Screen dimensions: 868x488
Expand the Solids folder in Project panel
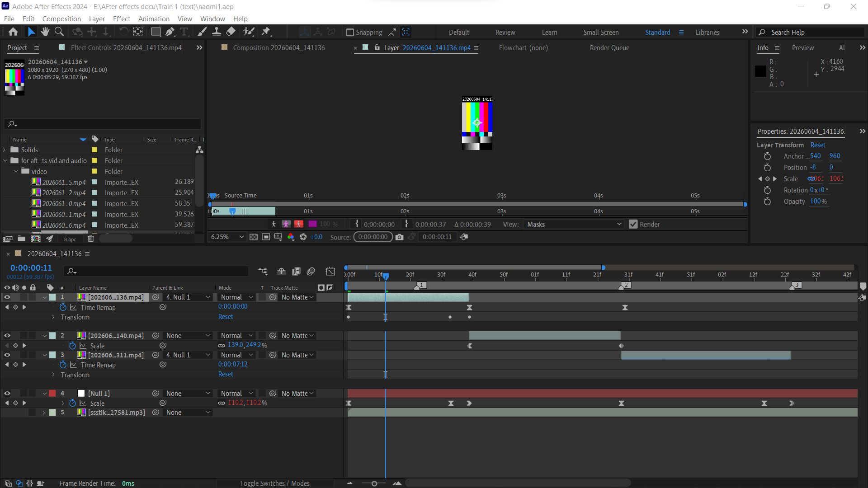coord(5,150)
